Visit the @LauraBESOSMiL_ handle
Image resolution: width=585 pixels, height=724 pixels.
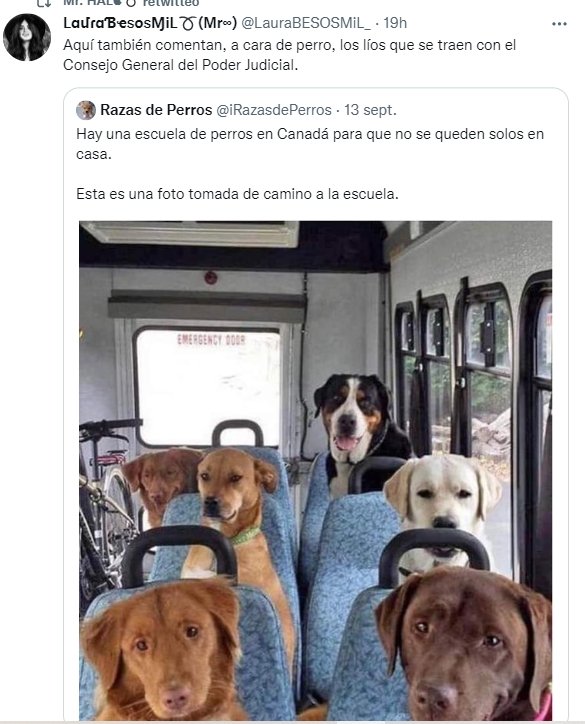point(306,23)
